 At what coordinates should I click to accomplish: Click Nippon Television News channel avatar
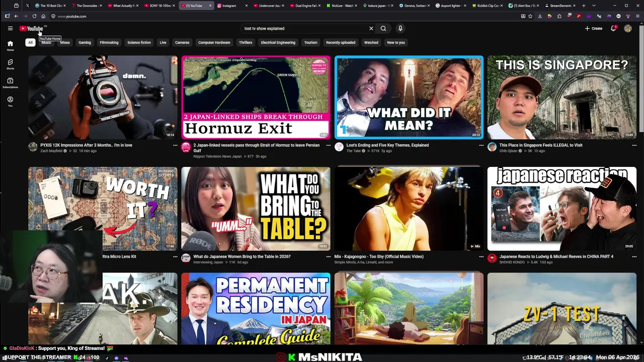tap(186, 147)
